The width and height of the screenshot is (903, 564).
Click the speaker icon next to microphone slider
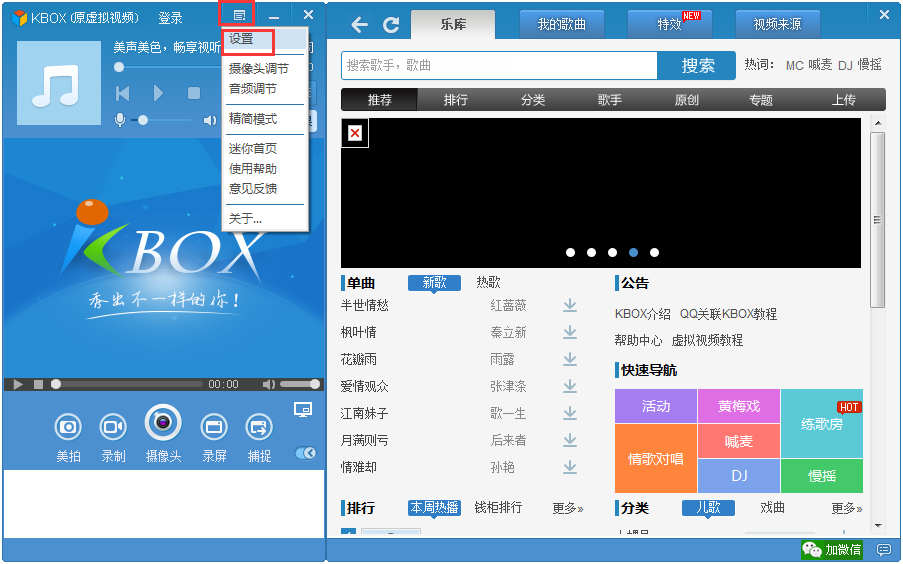tap(210, 120)
